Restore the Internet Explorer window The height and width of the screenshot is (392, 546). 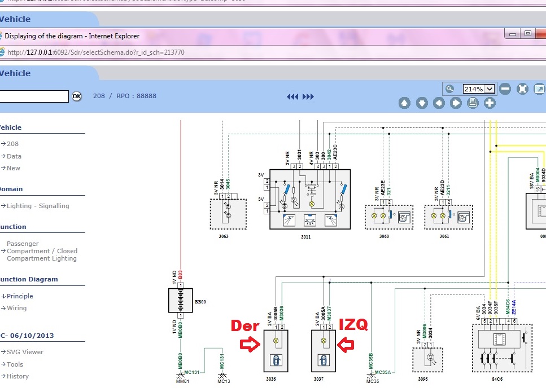(528, 33)
